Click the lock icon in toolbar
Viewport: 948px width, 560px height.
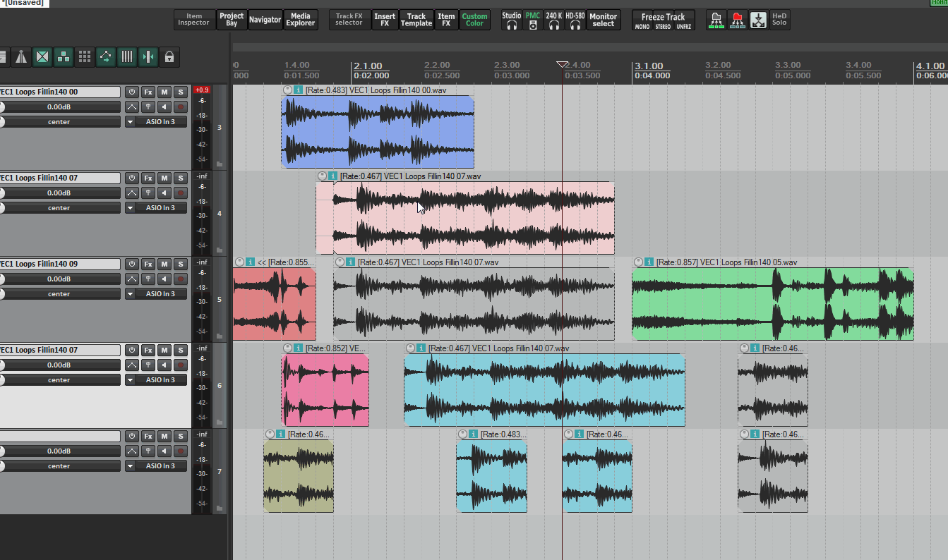(x=169, y=57)
